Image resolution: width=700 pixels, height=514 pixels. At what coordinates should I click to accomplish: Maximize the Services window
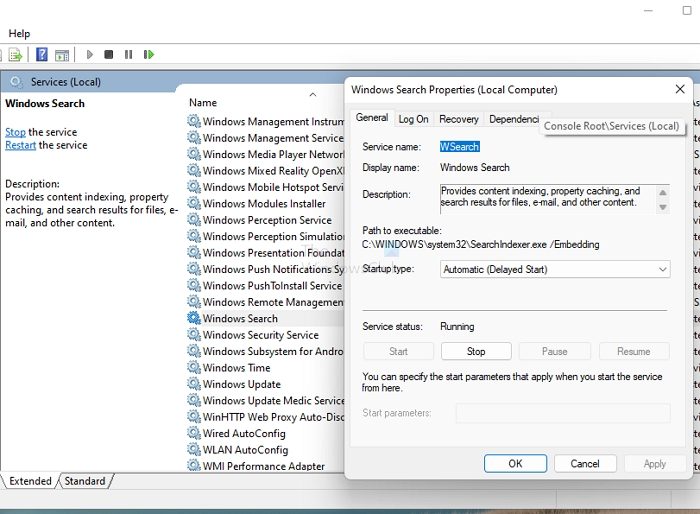(687, 10)
